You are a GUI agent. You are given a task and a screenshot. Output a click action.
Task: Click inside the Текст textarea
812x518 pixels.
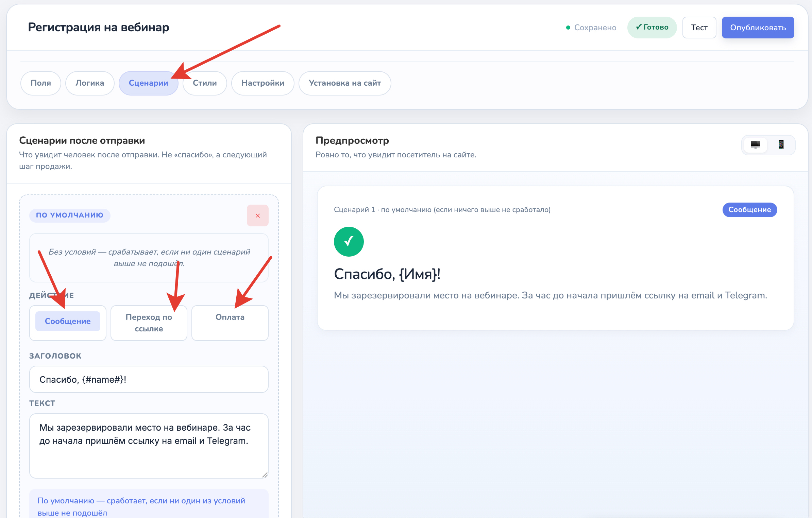(149, 446)
